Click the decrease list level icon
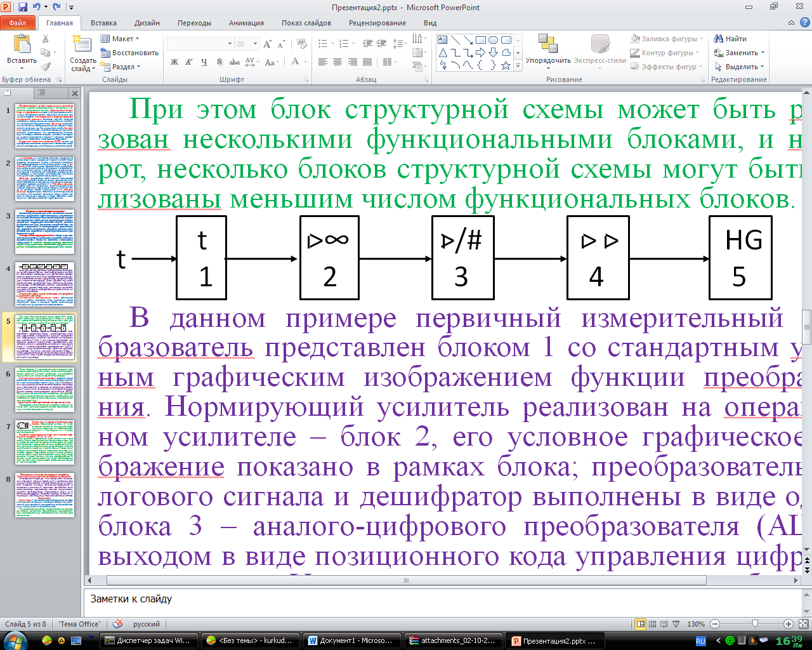The height and width of the screenshot is (650, 812). [x=367, y=44]
